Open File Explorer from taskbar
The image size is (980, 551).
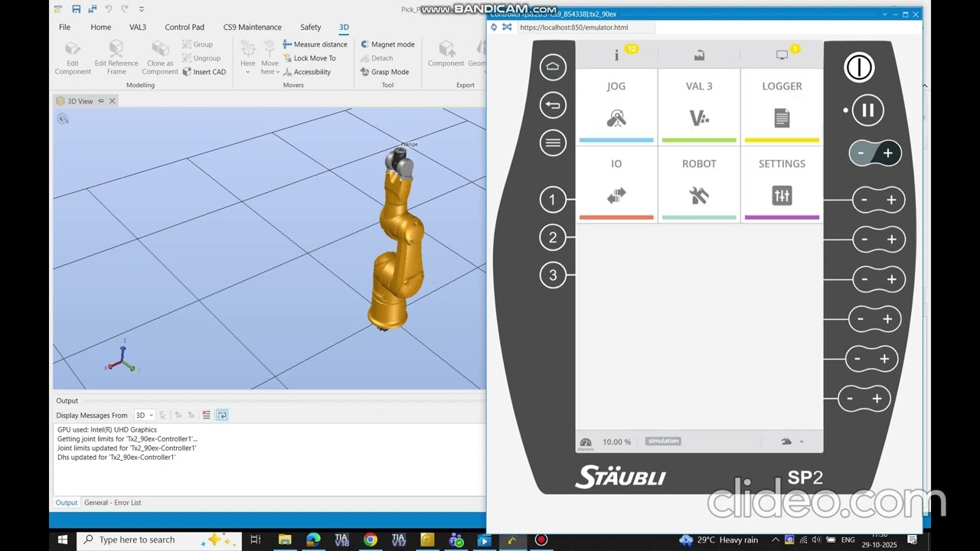click(285, 540)
